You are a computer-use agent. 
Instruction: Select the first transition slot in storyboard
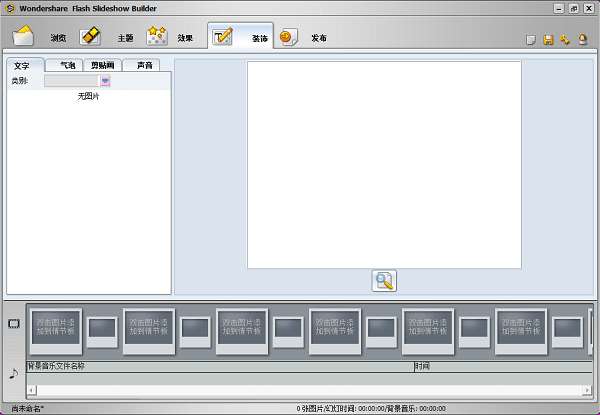pyautogui.click(x=102, y=332)
